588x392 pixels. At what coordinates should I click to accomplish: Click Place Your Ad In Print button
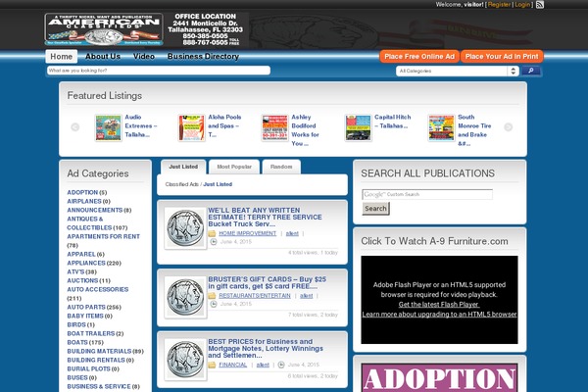tap(502, 57)
